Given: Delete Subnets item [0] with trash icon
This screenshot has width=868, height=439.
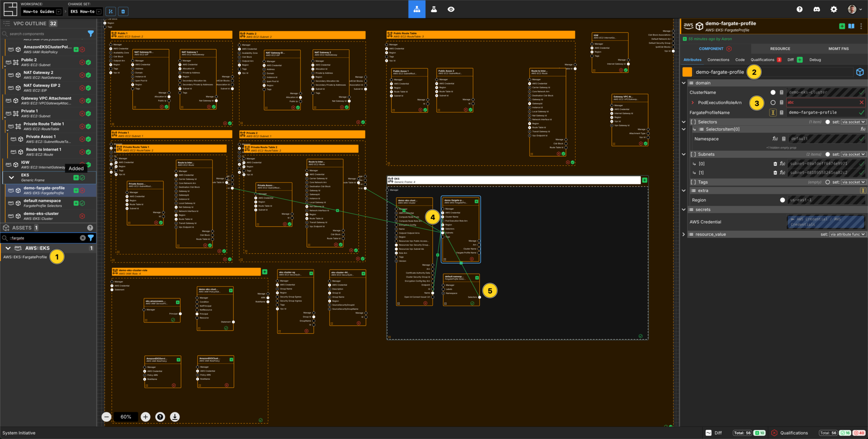Looking at the screenshot, I should tap(775, 164).
